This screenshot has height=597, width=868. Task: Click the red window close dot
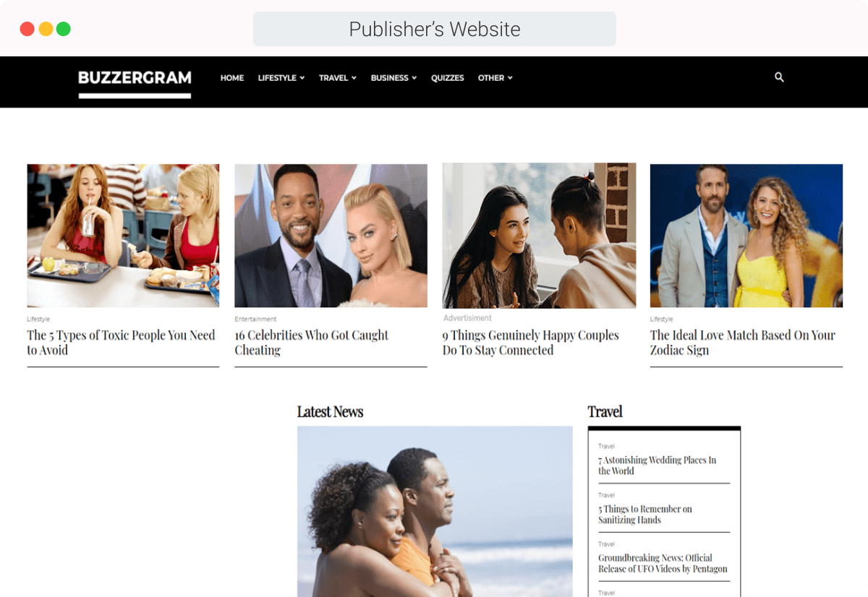point(27,29)
